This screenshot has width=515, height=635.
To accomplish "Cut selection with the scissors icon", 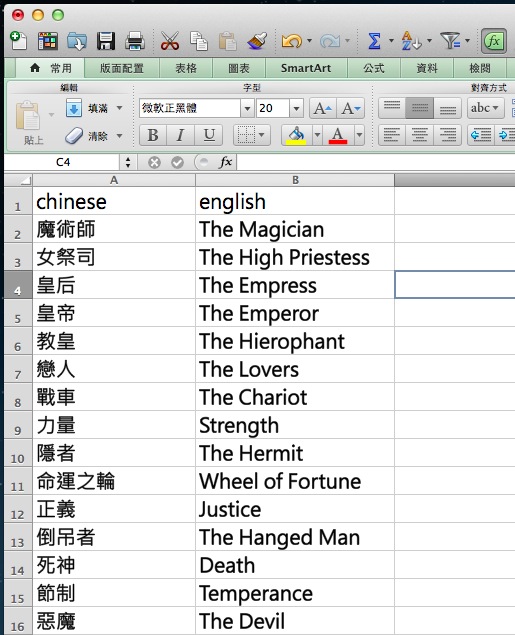I will [x=170, y=41].
